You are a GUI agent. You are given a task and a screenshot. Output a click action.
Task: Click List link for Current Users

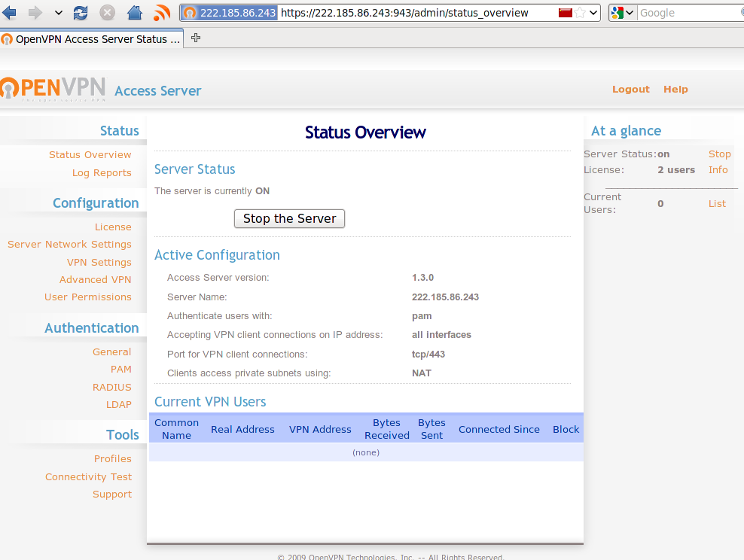tap(717, 203)
